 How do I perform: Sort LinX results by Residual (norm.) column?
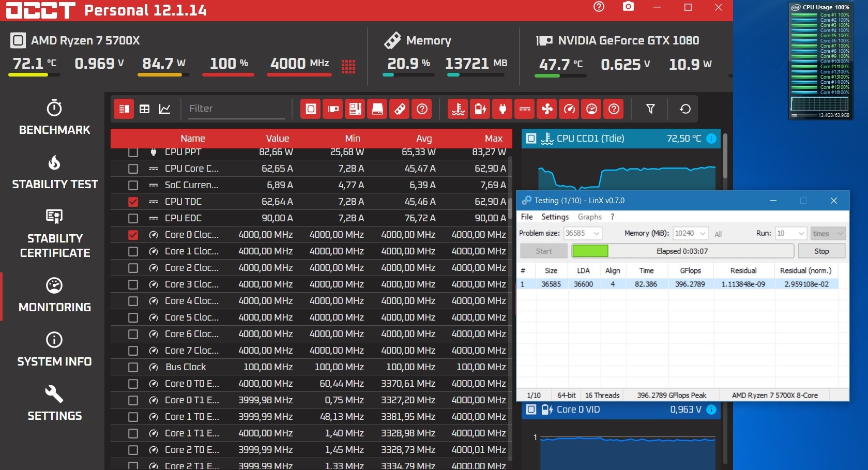coord(805,270)
